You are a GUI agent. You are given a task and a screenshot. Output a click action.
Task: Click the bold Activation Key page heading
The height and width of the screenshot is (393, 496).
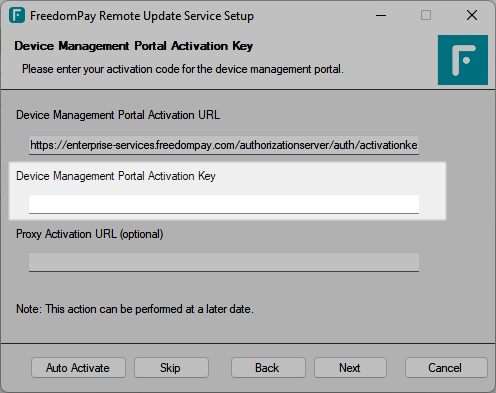coord(134,46)
